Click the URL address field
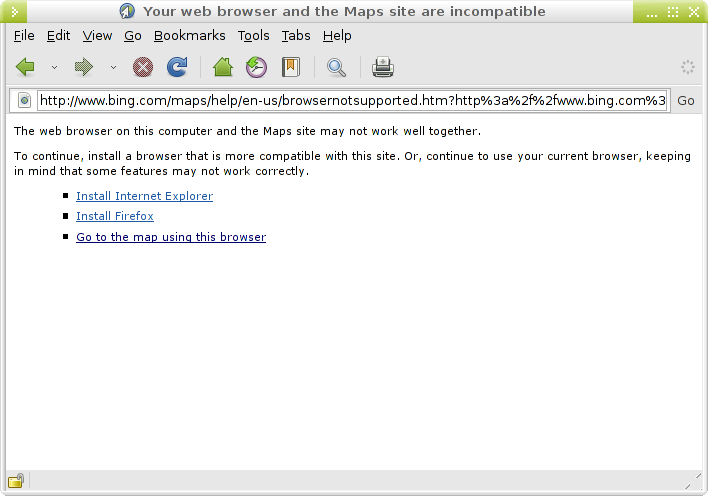Viewport: 708px width, 496px height. coord(352,100)
